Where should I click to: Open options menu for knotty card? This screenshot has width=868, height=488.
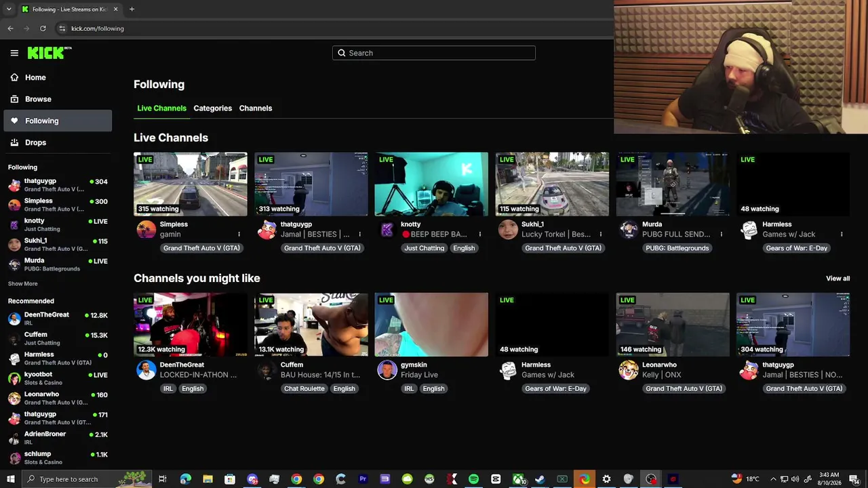[480, 235]
